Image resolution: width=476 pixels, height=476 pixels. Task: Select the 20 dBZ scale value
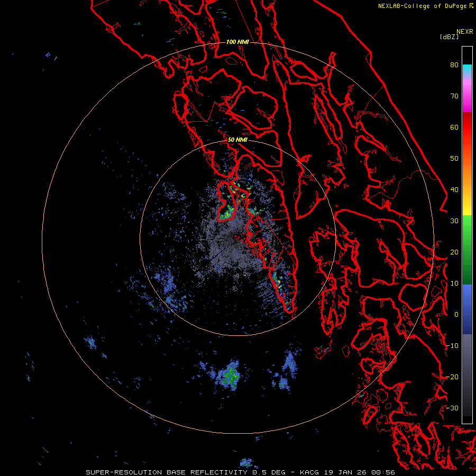(454, 252)
